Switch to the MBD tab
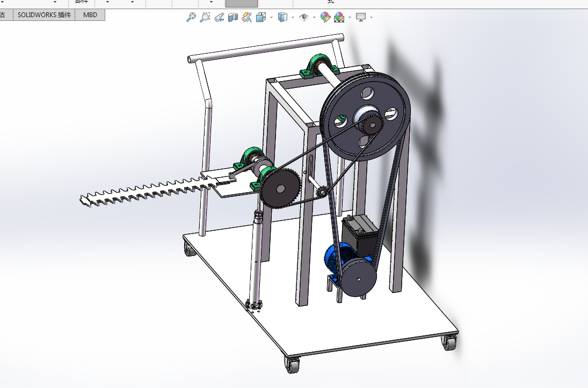This screenshot has width=588, height=388. pos(90,15)
